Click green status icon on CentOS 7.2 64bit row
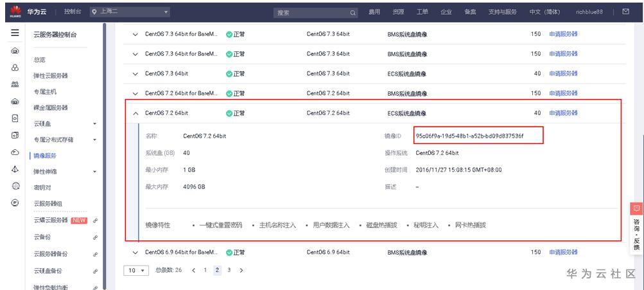This screenshot has height=290, width=644. pos(229,113)
